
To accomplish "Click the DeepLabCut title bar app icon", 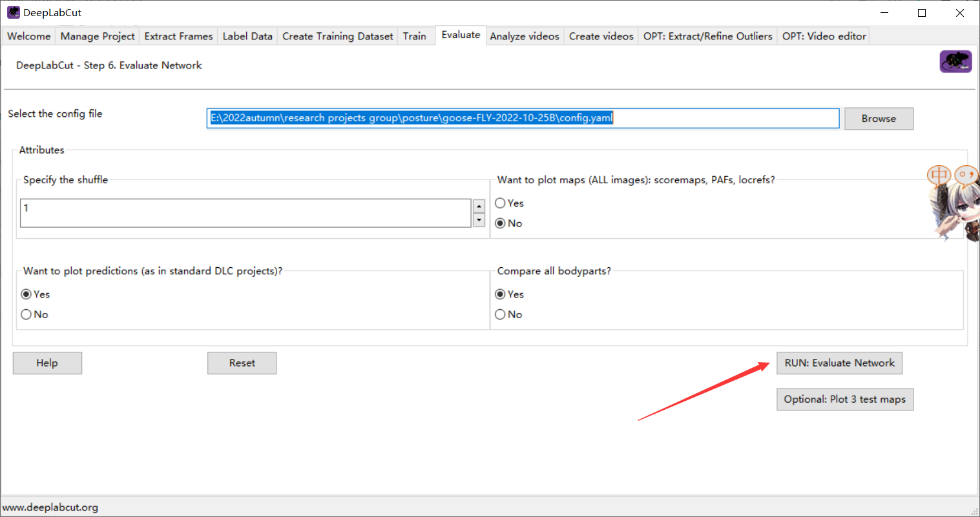I will pos(14,12).
